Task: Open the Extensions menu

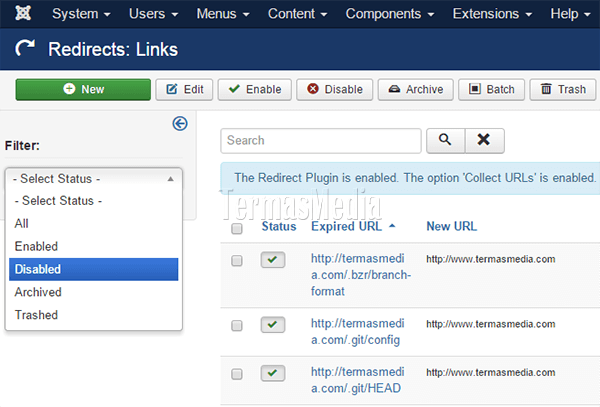Action: [x=492, y=14]
